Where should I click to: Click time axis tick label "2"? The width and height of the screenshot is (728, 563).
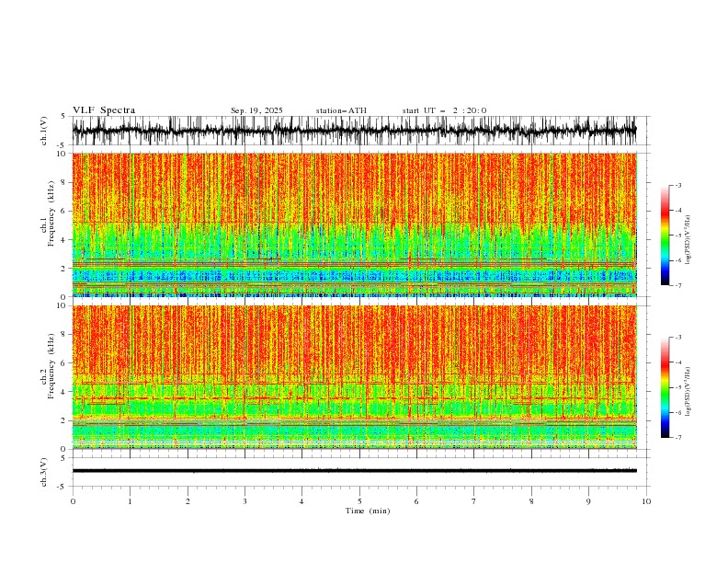(188, 501)
